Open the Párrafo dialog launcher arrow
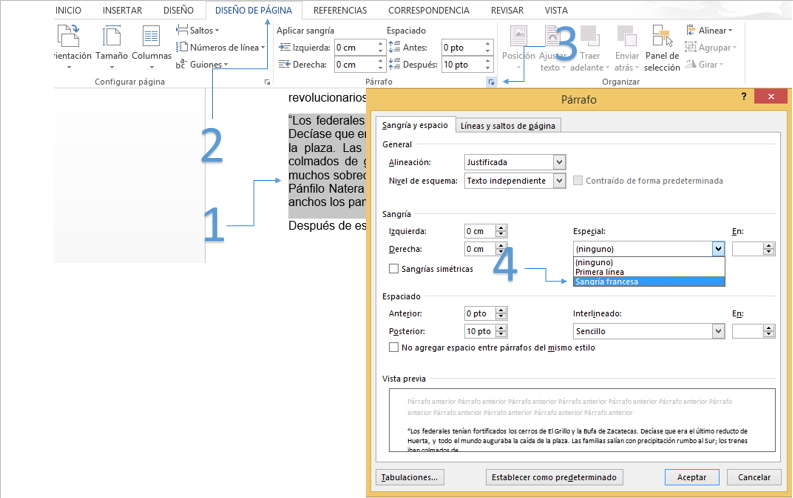Image resolution: width=793 pixels, height=498 pixels. coord(492,83)
